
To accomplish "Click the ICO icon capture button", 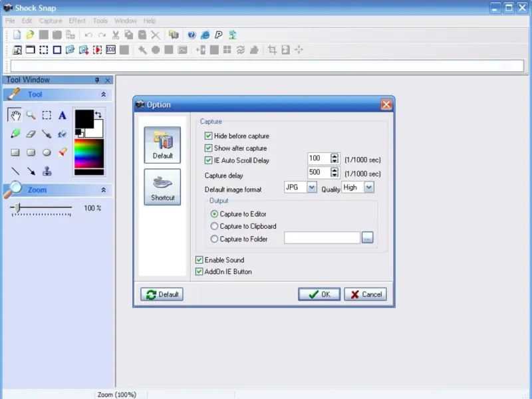I will pos(110,50).
